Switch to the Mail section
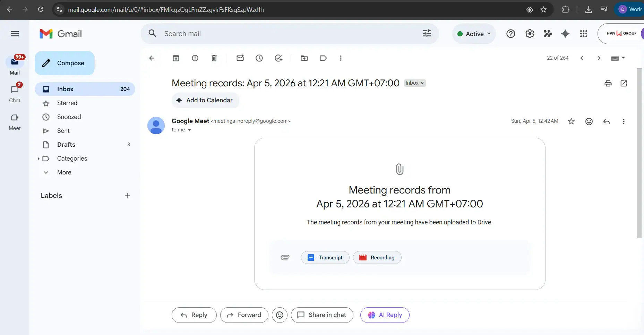 pos(15,65)
